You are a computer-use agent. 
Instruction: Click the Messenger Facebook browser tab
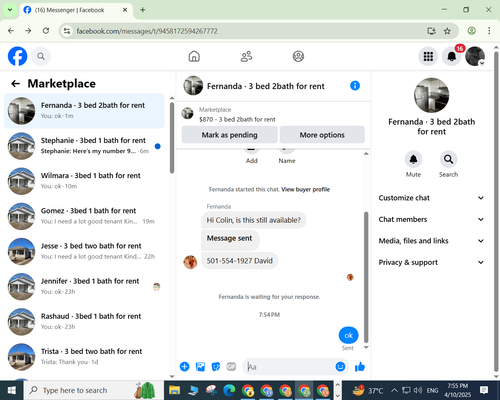pos(76,10)
